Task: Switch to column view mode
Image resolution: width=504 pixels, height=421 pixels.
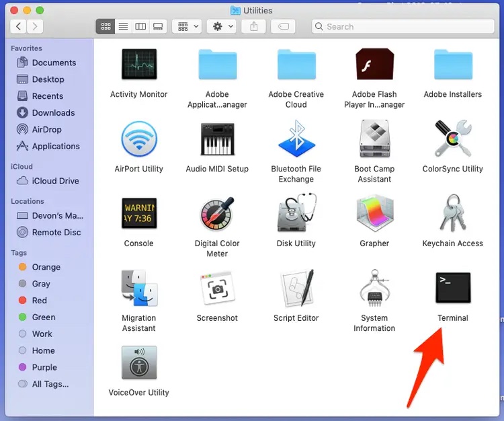Action: (140, 26)
